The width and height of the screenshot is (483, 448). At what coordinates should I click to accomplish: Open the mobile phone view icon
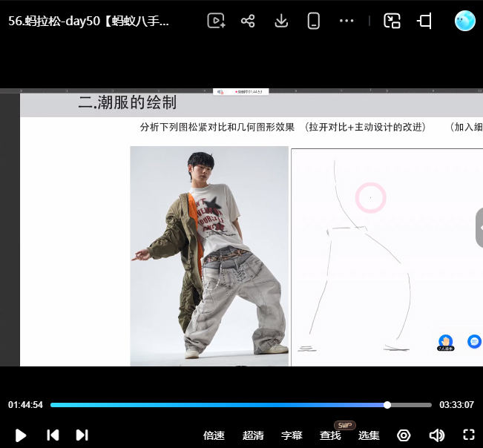pos(313,21)
